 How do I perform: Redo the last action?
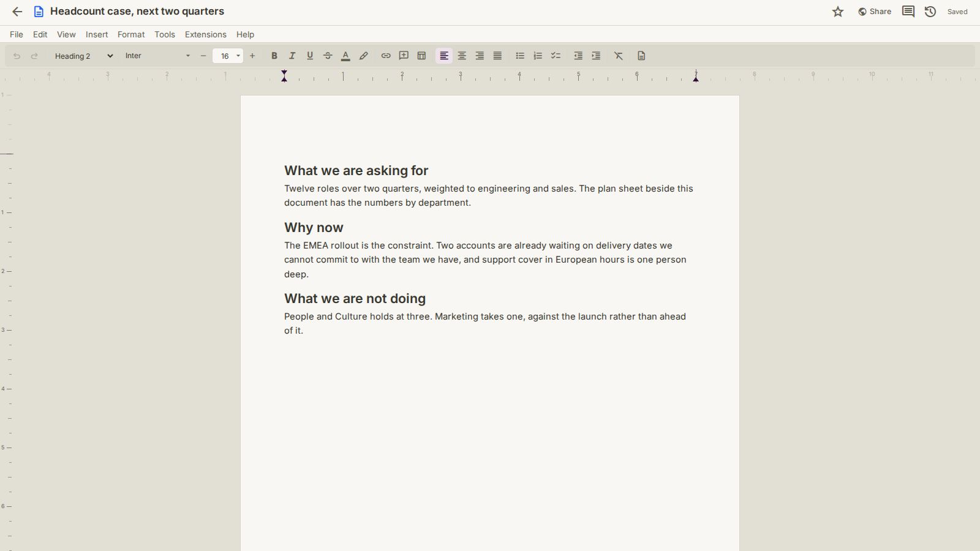point(34,56)
